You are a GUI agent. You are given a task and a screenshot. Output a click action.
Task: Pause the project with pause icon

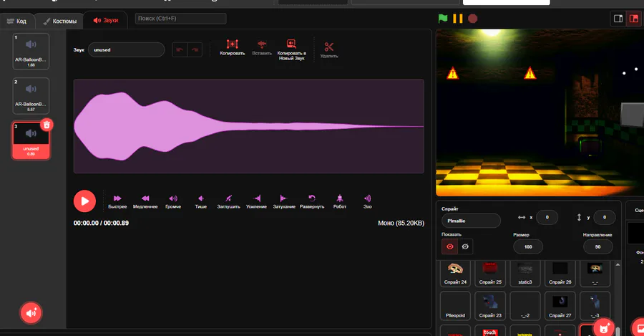pos(457,19)
